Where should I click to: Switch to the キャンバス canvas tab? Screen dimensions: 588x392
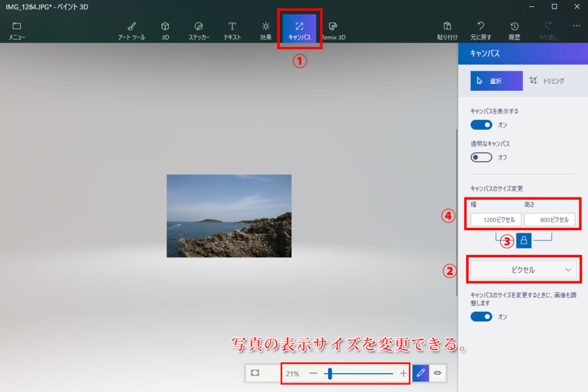299,29
